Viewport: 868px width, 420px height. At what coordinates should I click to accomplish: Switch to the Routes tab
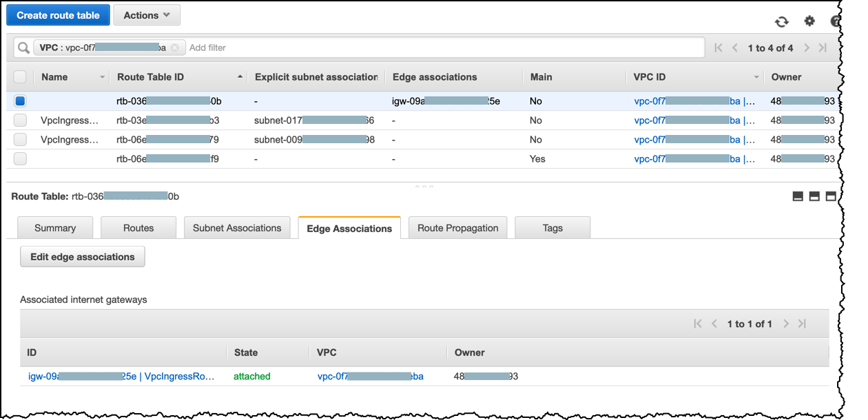[x=138, y=227]
